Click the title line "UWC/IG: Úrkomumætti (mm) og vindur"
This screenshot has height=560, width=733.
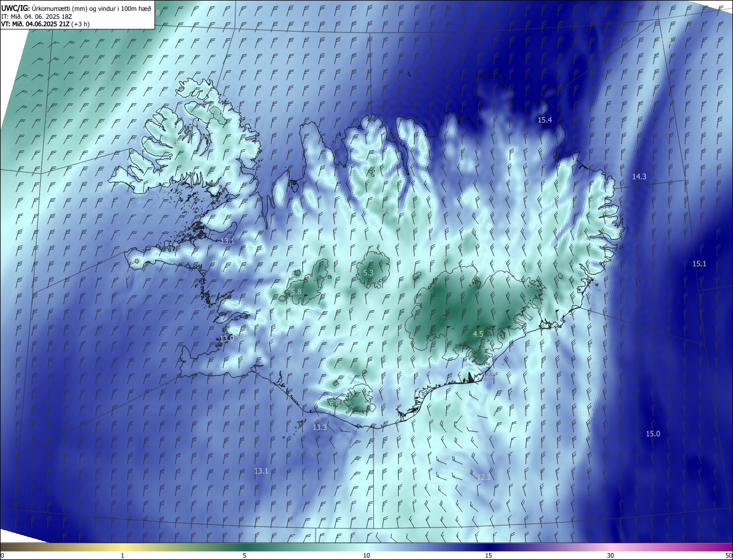pyautogui.click(x=76, y=8)
